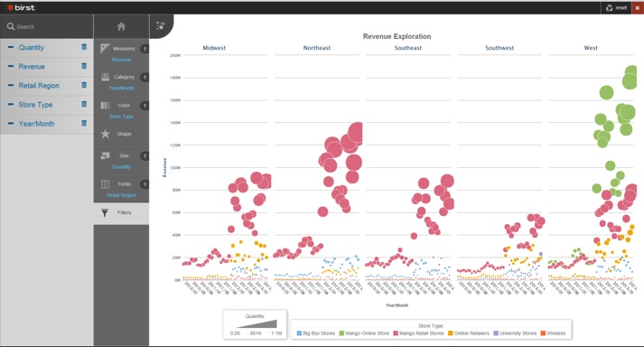Image resolution: width=644 pixels, height=347 pixels.
Task: Click the Revenue Exploration chart title
Action: (x=397, y=36)
